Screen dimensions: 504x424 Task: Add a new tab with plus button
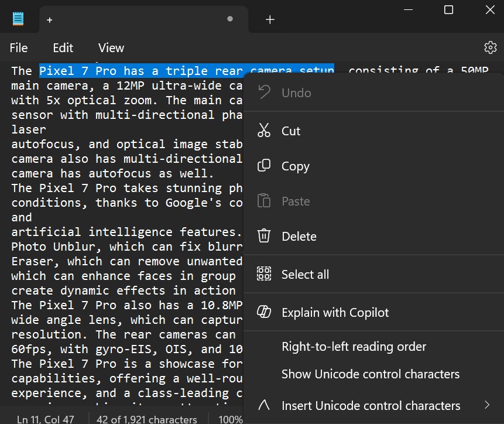click(x=270, y=19)
